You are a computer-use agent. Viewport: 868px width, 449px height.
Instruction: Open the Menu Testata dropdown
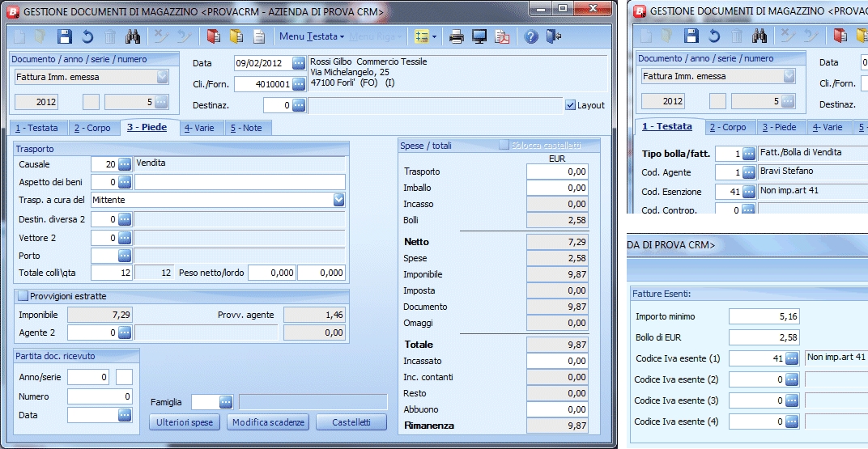[311, 36]
